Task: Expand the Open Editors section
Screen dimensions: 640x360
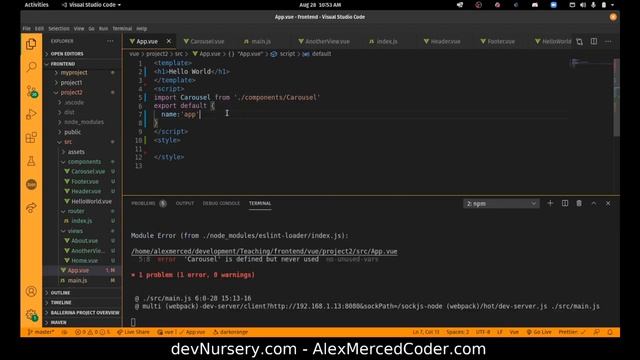Action: tap(82, 53)
